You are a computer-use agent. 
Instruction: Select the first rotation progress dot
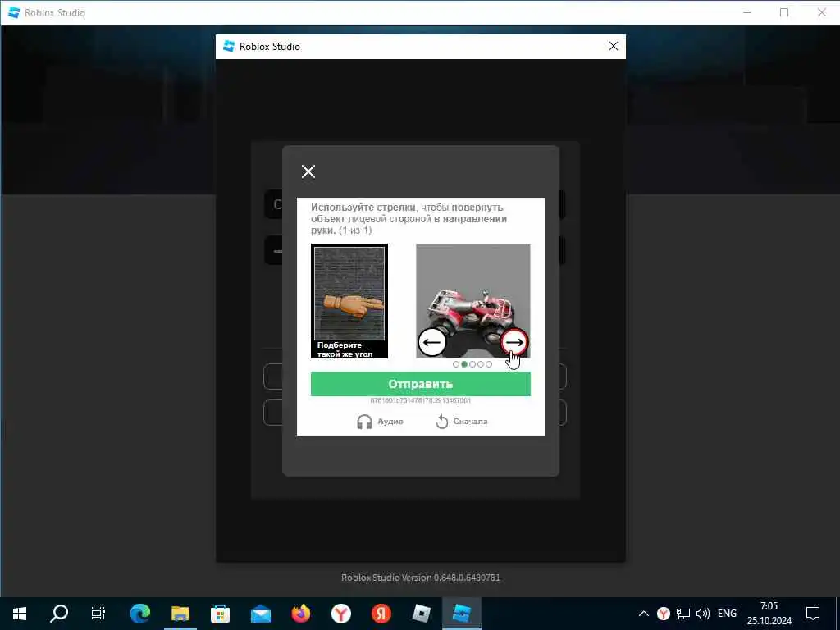click(x=456, y=364)
